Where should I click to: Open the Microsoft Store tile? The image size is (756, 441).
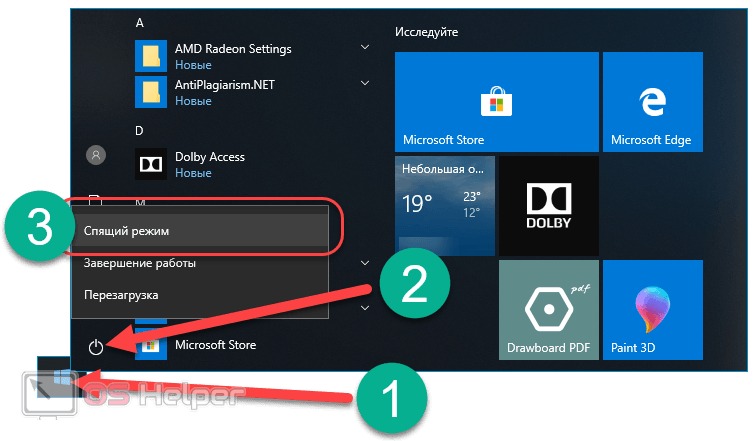pos(497,102)
